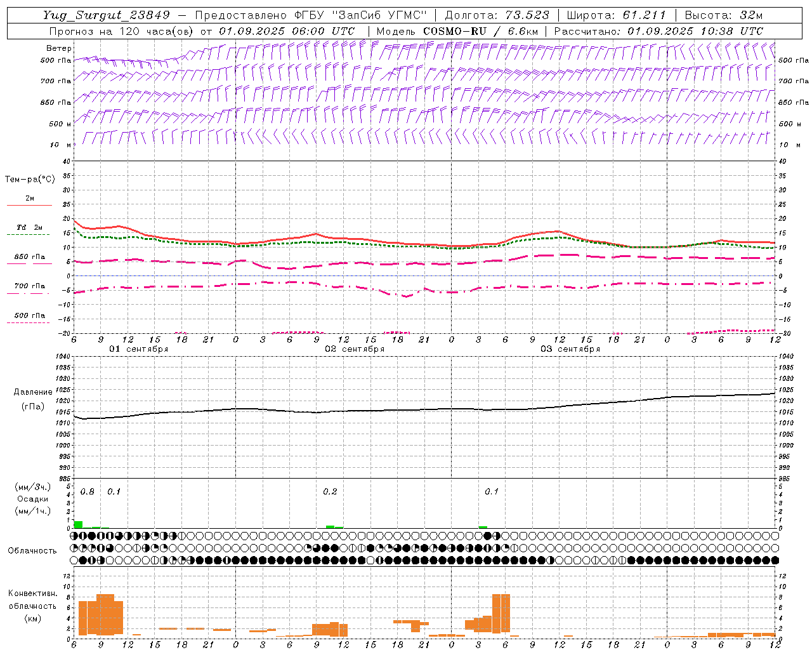
Task: Click the "Рассчитано: 01.09.2025 10:38 UTC" text
Action: [x=658, y=31]
